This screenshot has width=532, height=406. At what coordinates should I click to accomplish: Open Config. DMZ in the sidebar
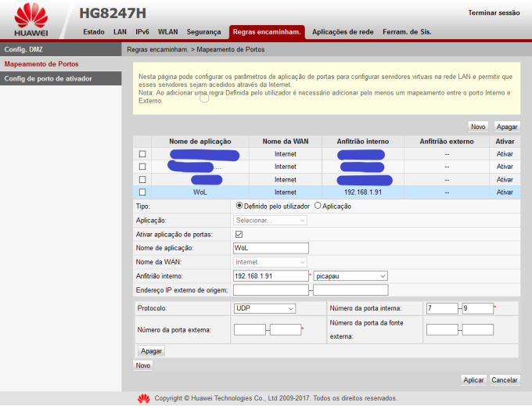60,49
